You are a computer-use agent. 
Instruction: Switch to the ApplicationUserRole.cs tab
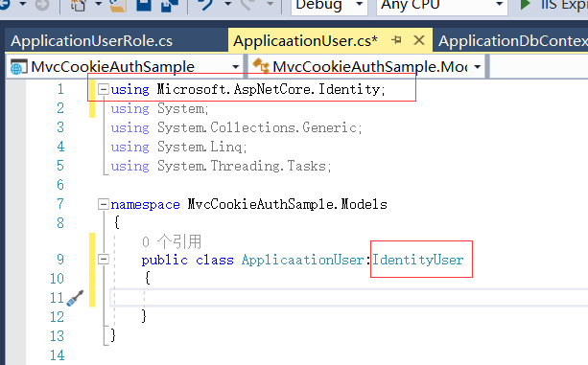[x=91, y=41]
